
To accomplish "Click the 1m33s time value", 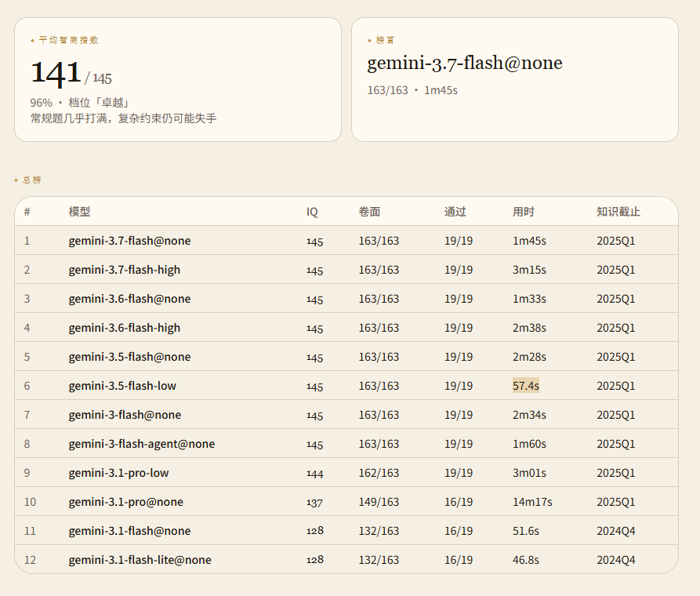I will tap(529, 299).
